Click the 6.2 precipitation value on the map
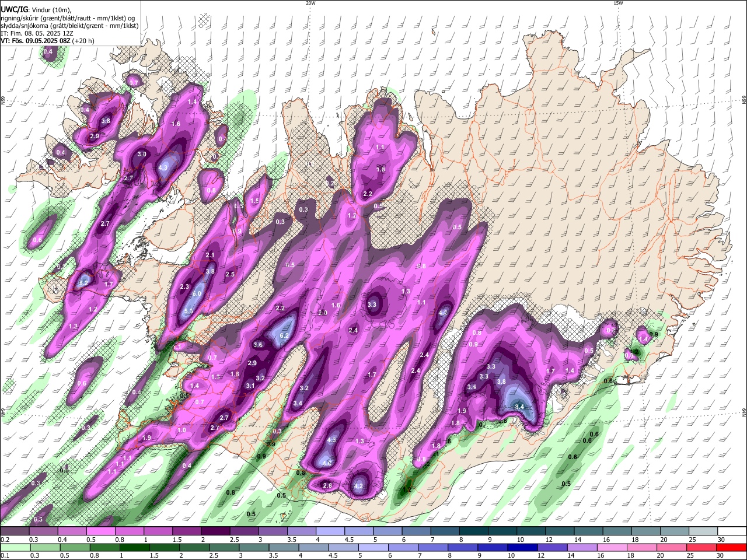747x560 pixels. (285, 336)
